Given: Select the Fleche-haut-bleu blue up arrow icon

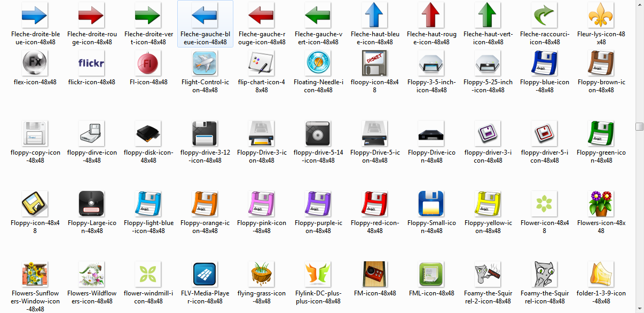Looking at the screenshot, I should [375, 15].
